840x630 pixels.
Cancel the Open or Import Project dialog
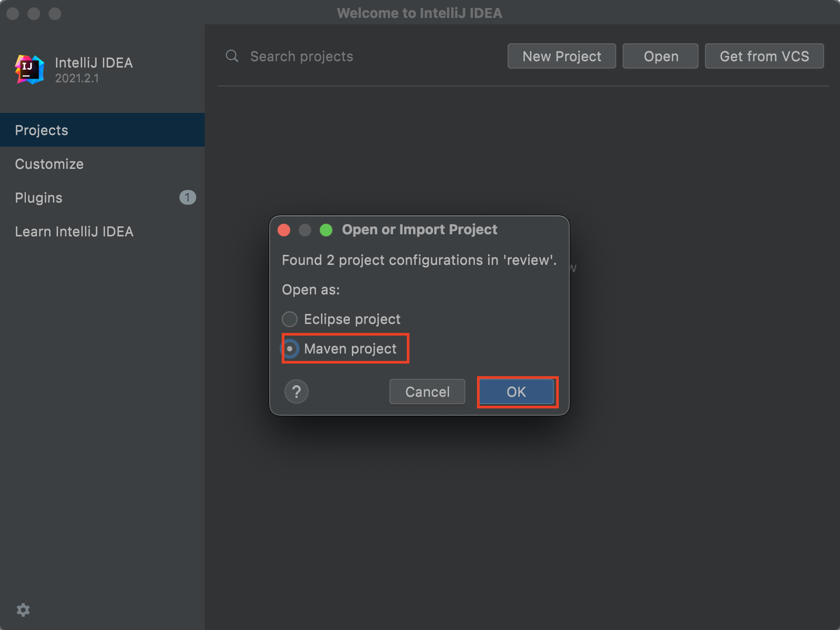click(x=427, y=392)
